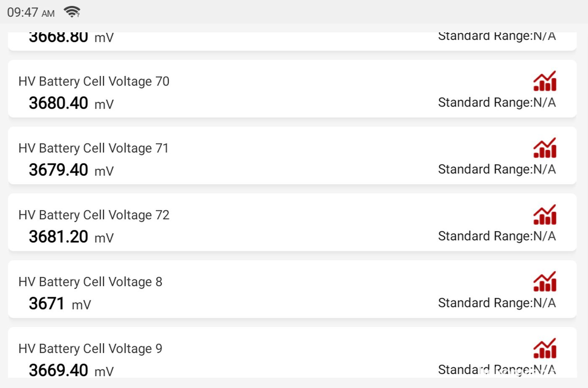Tap the 09:47 AM clock

[x=31, y=13]
